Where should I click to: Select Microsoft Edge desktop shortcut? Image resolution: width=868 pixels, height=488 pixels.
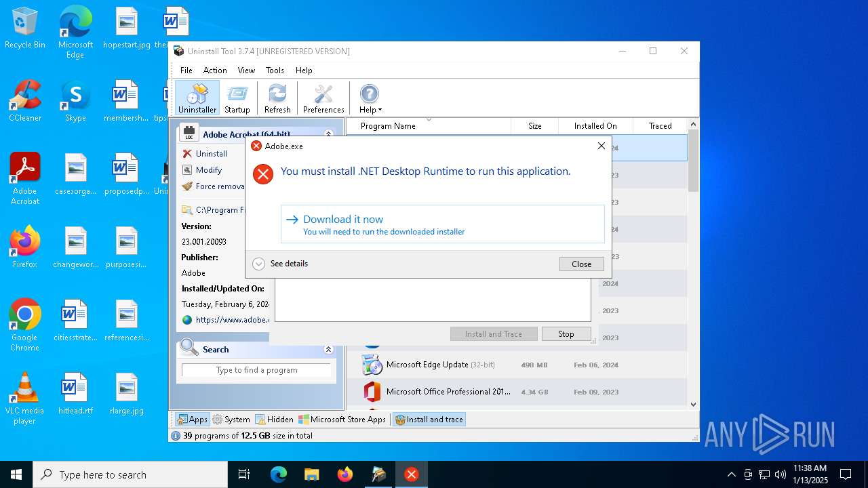(75, 33)
